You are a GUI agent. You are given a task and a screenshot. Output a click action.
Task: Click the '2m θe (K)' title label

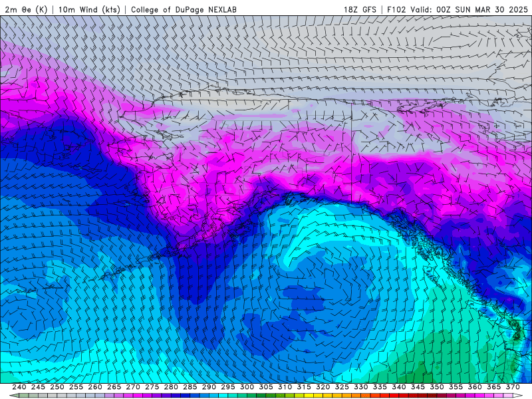pyautogui.click(x=26, y=9)
